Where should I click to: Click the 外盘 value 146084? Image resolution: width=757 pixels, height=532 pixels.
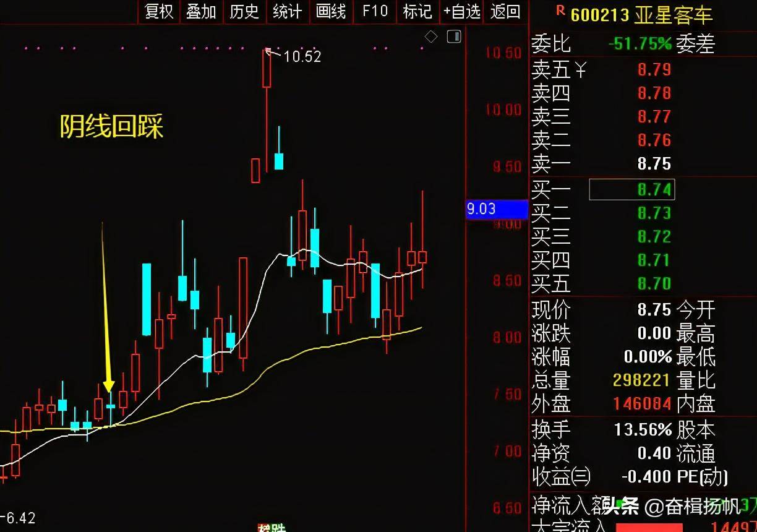tap(642, 404)
